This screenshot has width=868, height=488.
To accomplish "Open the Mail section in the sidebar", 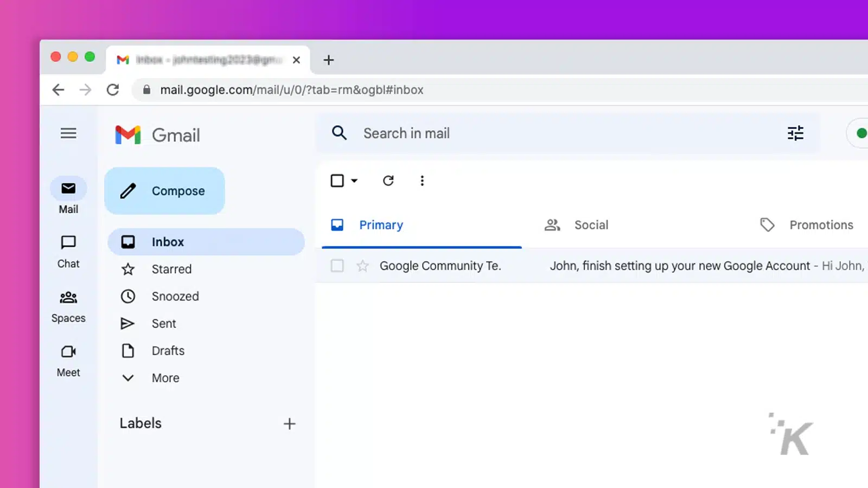I will 68,196.
